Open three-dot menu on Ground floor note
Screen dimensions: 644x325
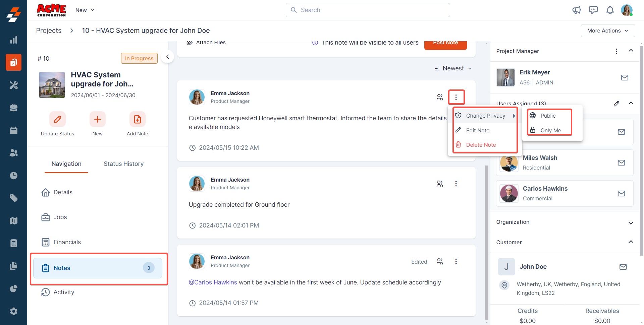(456, 184)
